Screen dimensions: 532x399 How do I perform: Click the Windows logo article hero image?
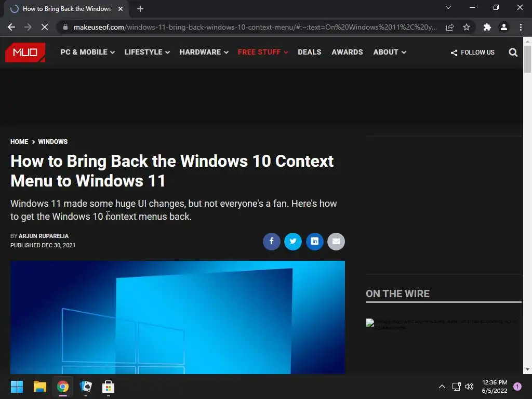tap(178, 317)
